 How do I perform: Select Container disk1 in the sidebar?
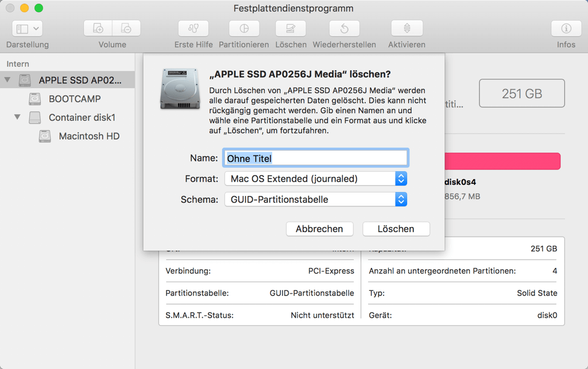[82, 117]
